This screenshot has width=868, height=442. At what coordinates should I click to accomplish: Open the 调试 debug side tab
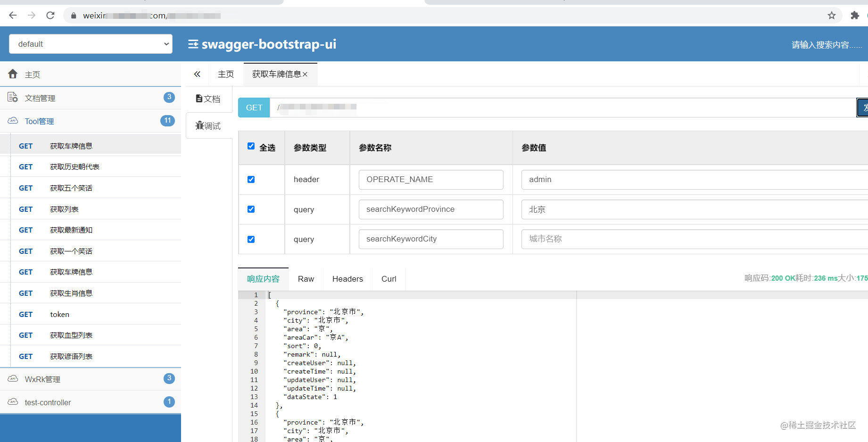208,126
